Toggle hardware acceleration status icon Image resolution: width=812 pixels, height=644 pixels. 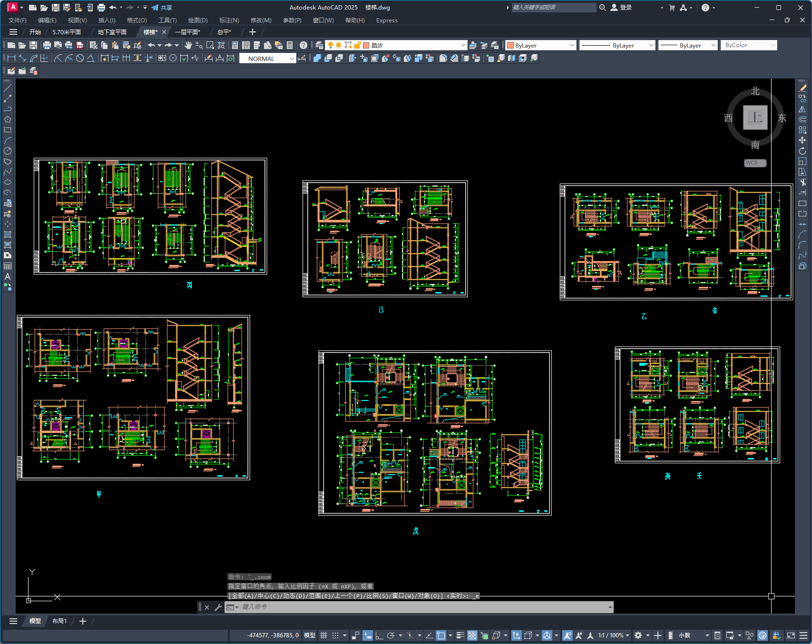pyautogui.click(x=763, y=635)
